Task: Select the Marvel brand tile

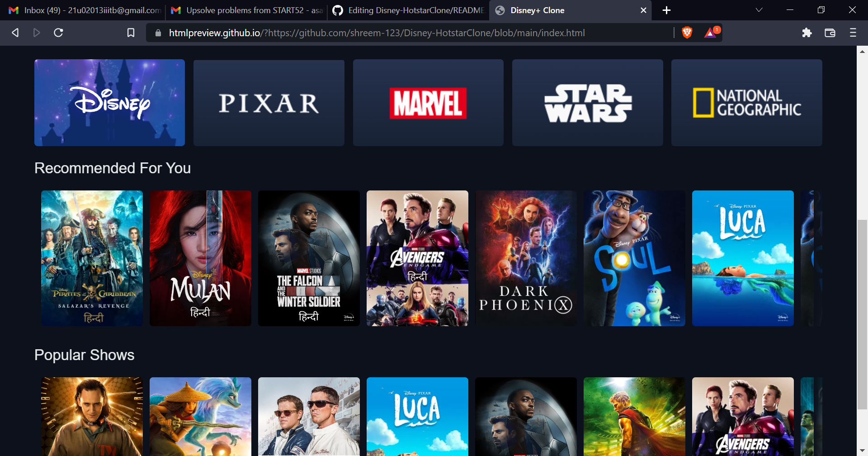Action: [x=428, y=103]
